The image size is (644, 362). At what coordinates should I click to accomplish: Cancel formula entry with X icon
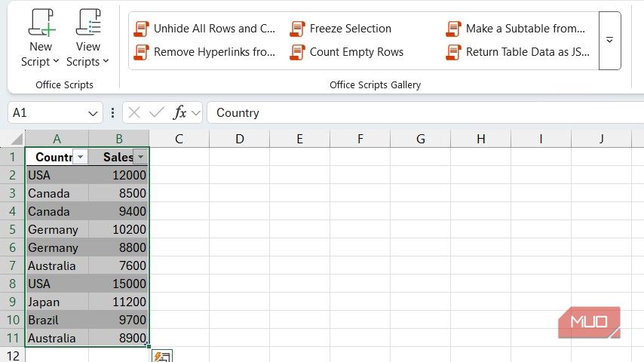click(134, 112)
